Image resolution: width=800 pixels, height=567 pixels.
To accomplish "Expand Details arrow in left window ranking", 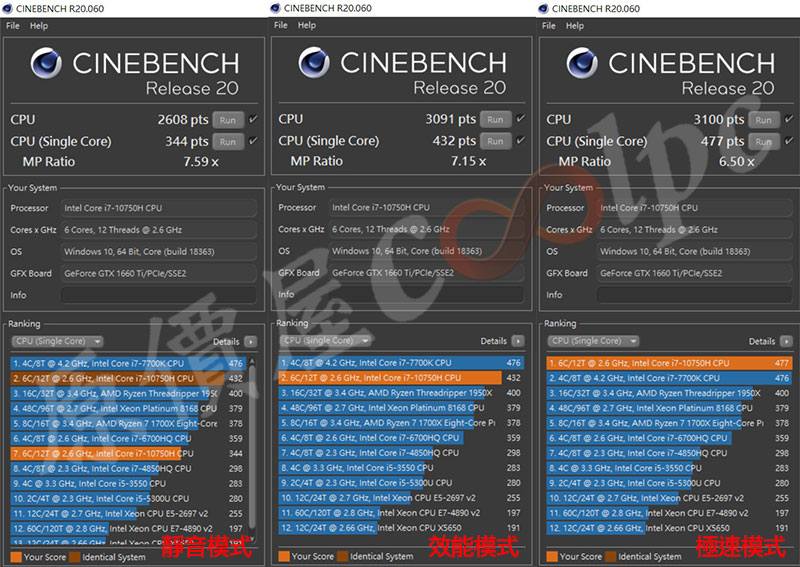I will tap(251, 341).
